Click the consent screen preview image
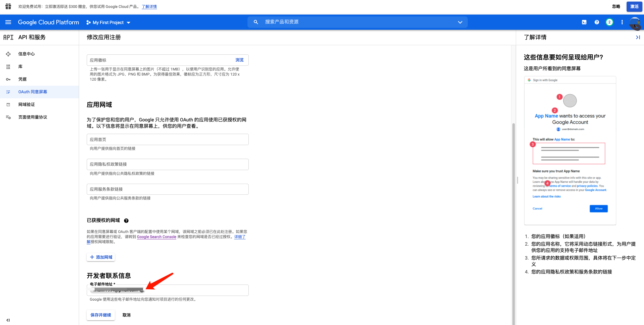Image resolution: width=644 pixels, height=325 pixels. [570, 150]
